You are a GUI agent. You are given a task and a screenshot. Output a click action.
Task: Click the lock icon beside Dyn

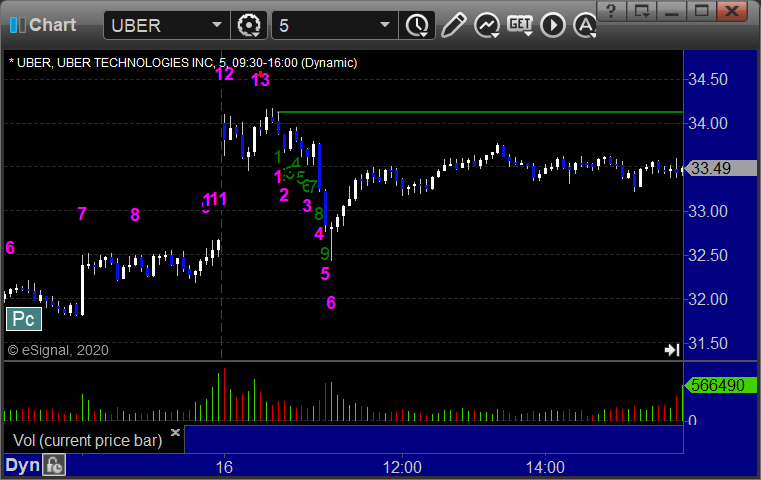(54, 465)
